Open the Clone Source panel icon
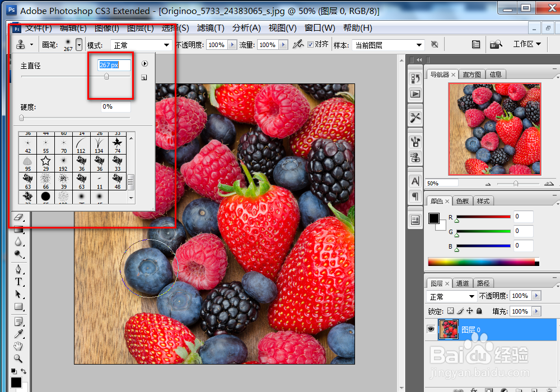This screenshot has width=560, height=392. pos(416,157)
